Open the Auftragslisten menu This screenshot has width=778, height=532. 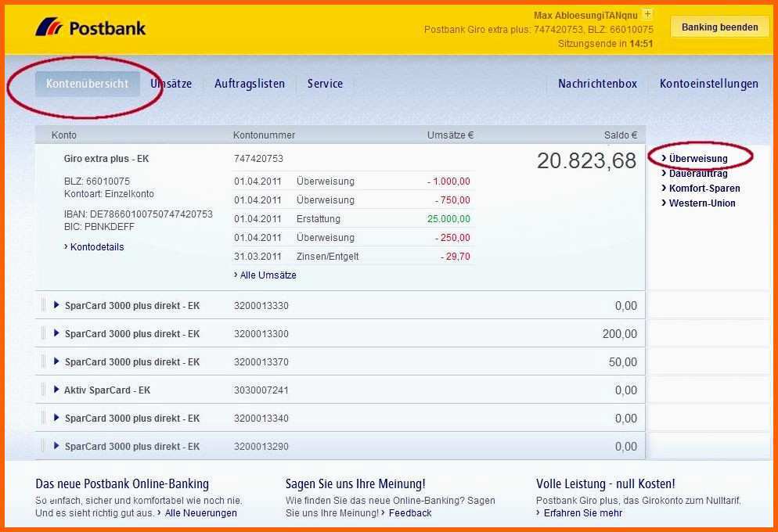(250, 84)
